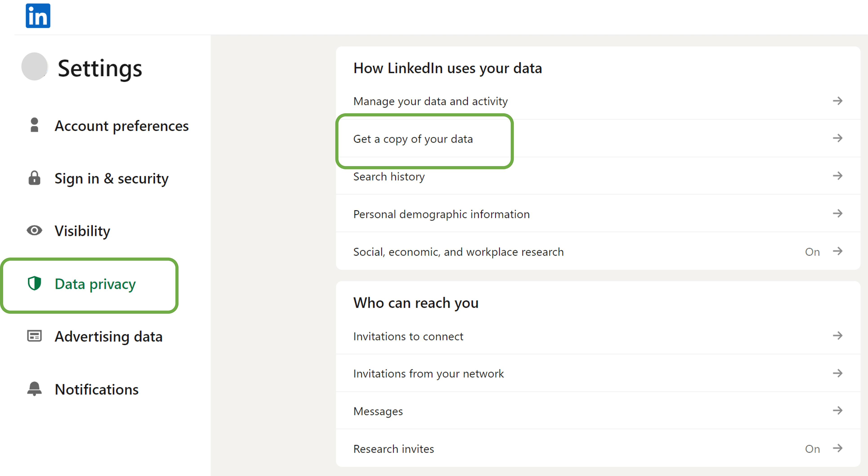Click the lock icon for Sign in & security
868x476 pixels.
34,178
